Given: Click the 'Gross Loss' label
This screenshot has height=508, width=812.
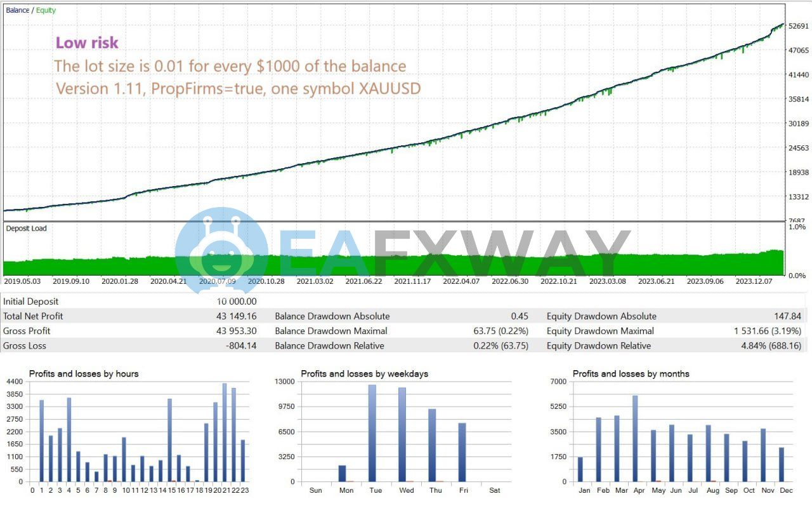Looking at the screenshot, I should point(25,346).
